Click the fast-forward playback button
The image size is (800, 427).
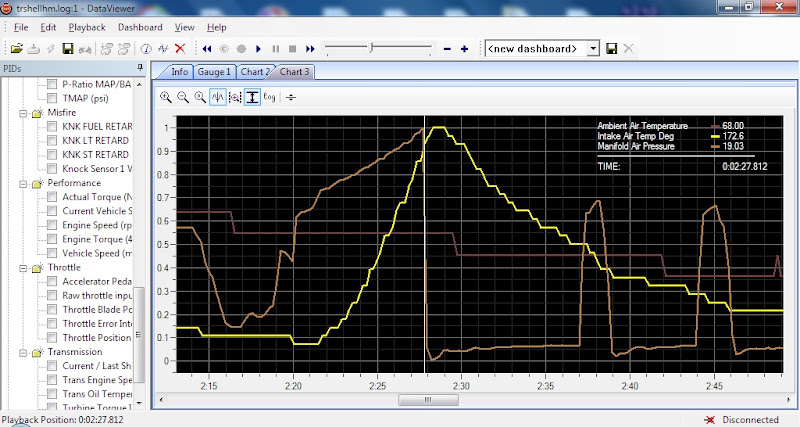click(x=310, y=48)
